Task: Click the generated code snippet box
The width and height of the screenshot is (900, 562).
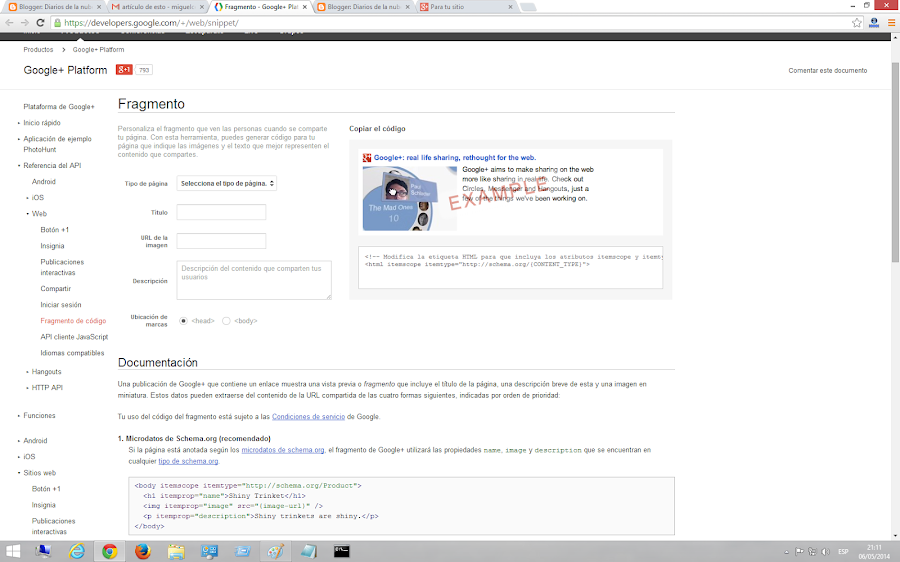Action: click(510, 268)
